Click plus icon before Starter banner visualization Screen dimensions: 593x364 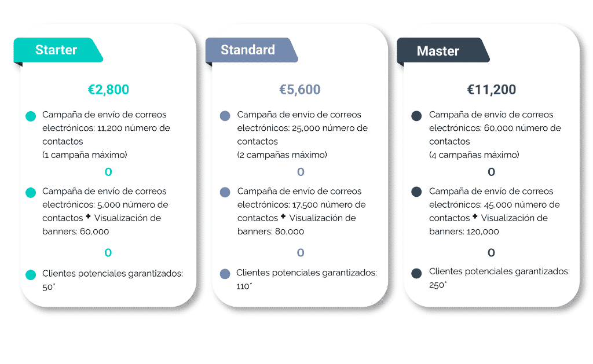(x=88, y=217)
